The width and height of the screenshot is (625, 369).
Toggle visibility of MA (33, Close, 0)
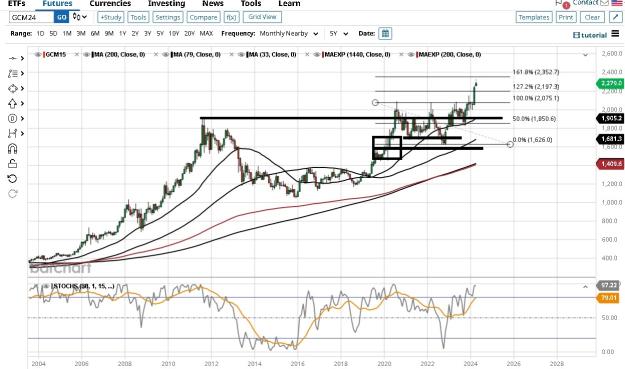241,55
